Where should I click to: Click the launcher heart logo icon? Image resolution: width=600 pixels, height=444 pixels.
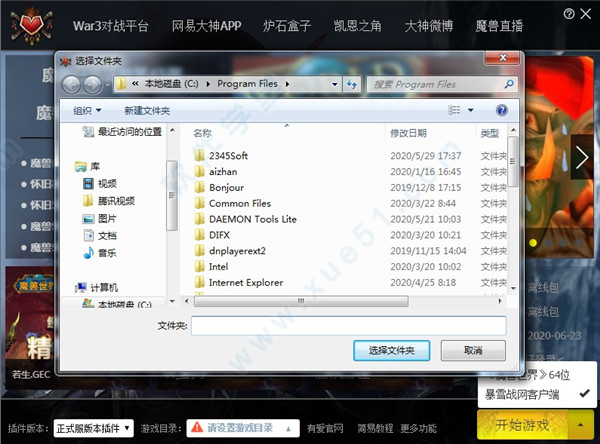(31, 26)
